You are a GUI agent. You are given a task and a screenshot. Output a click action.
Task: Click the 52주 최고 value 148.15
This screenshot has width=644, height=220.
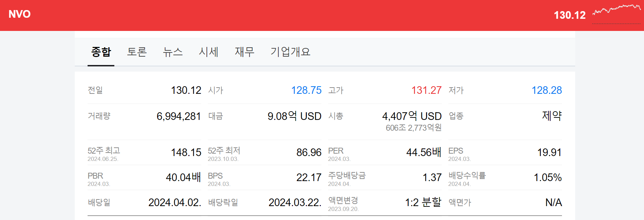(x=186, y=152)
